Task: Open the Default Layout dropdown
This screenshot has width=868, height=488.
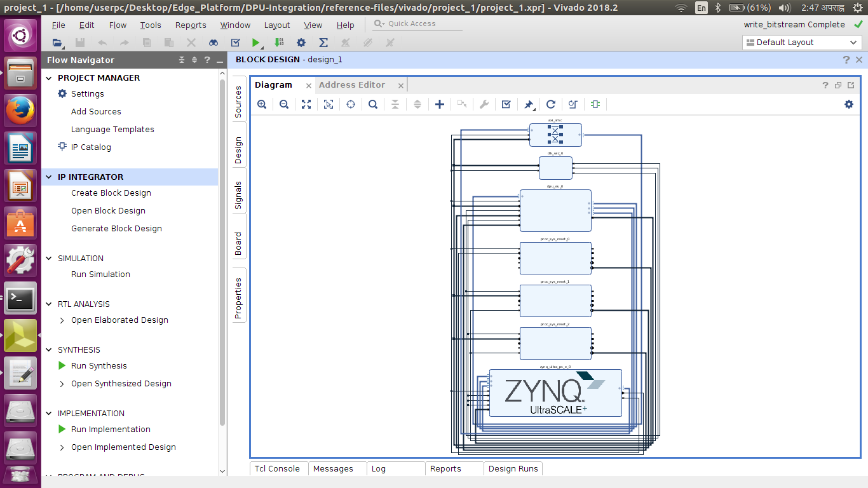Action: coord(802,42)
